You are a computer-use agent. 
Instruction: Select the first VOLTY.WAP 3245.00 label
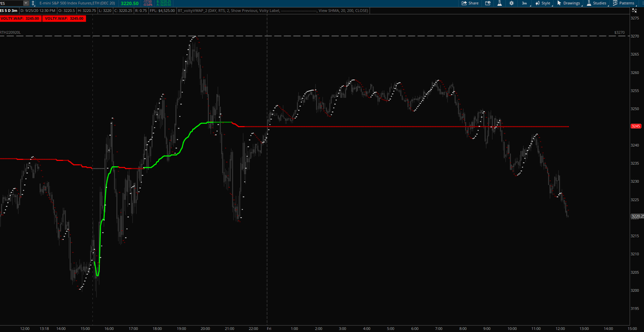(x=20, y=18)
